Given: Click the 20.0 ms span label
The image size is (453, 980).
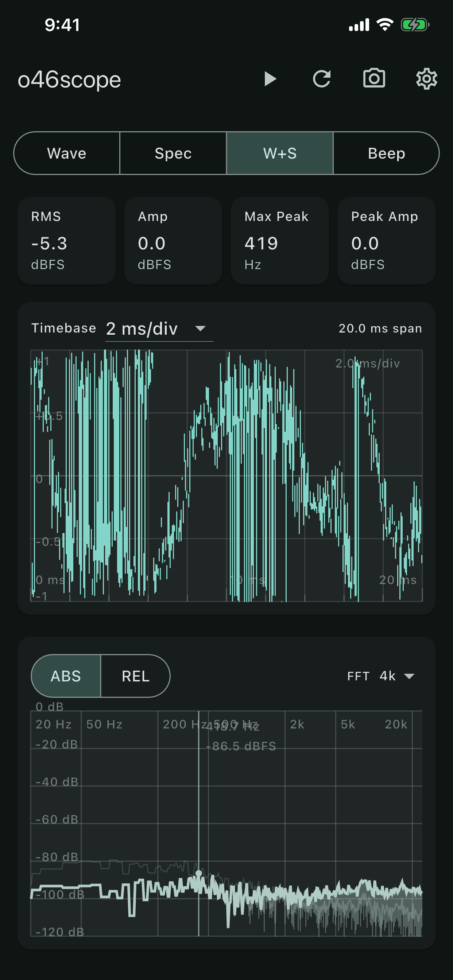Looking at the screenshot, I should pos(380,328).
